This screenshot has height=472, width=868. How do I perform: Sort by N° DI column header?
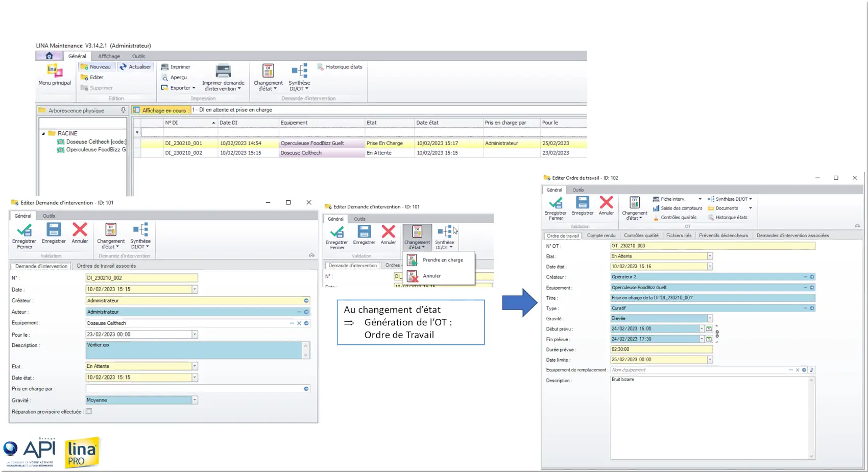[x=190, y=123]
